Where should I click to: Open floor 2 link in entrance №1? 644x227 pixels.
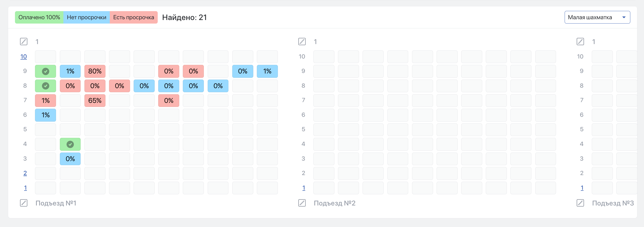(25, 173)
